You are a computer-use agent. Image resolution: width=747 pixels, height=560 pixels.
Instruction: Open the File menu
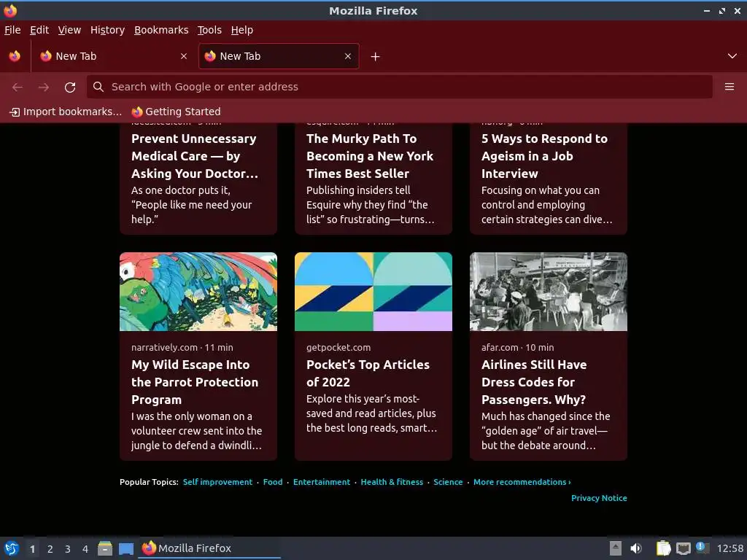pyautogui.click(x=12, y=30)
